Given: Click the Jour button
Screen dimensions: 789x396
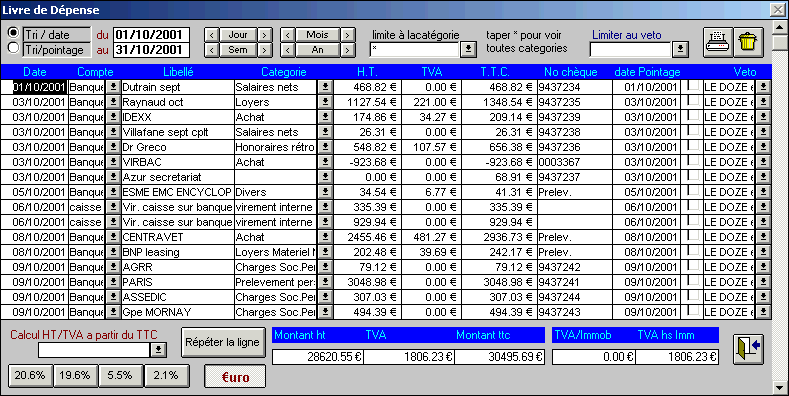Looking at the screenshot, I should click(238, 35).
